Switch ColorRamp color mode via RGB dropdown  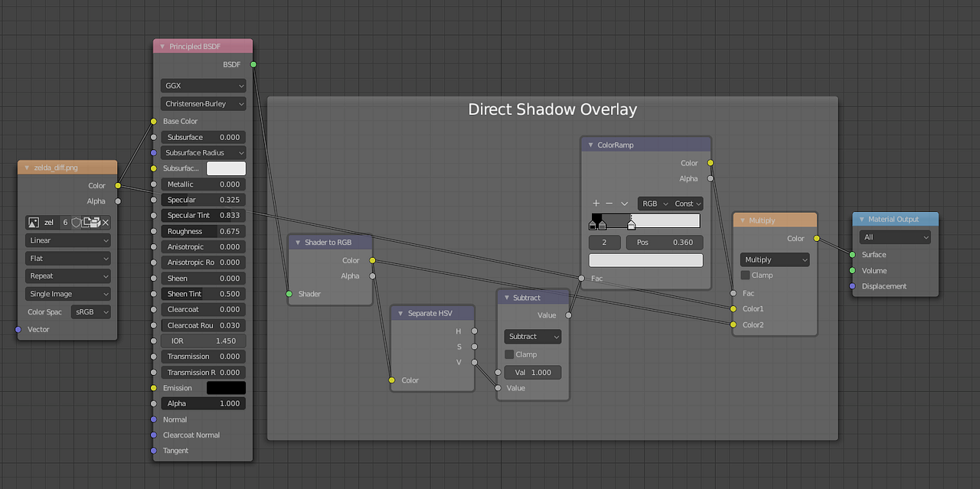653,204
